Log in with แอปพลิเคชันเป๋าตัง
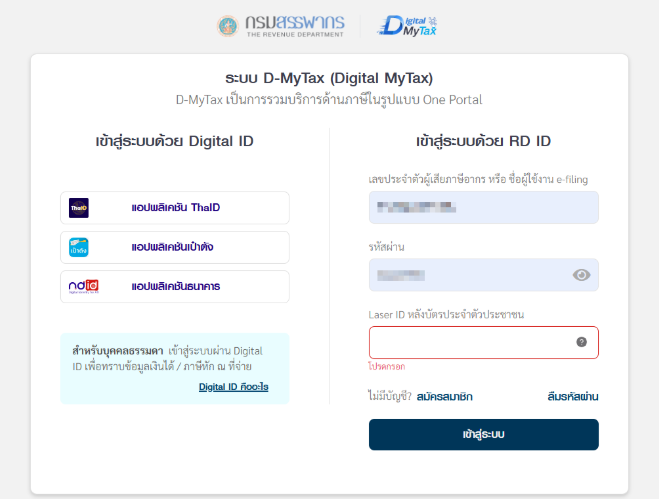Screen dimensions: 659x501 point(175,247)
